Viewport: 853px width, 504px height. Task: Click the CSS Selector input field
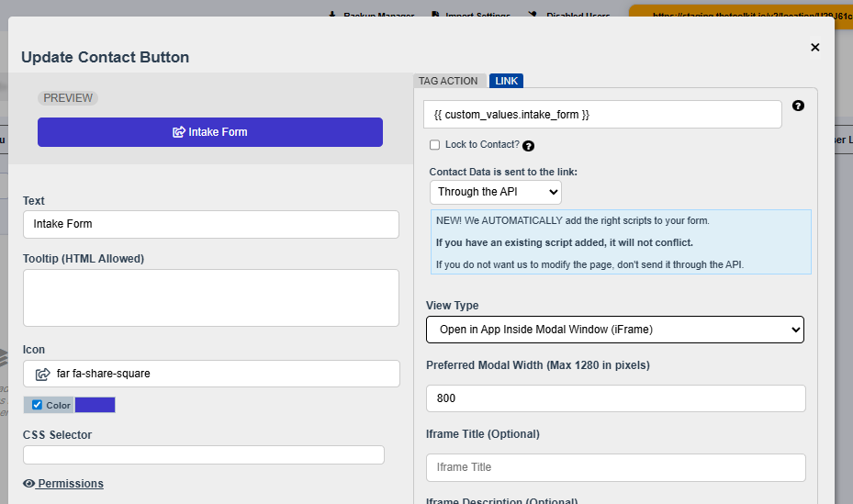[x=204, y=455]
